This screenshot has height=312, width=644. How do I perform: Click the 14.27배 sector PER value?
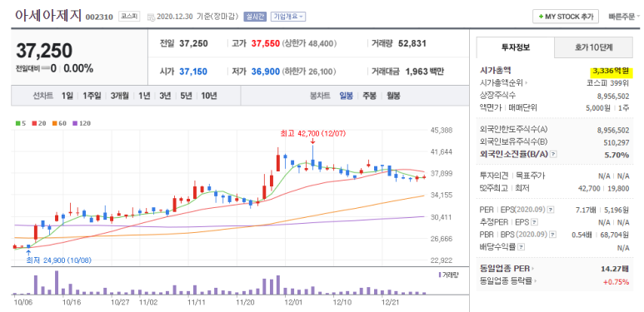[x=615, y=269]
